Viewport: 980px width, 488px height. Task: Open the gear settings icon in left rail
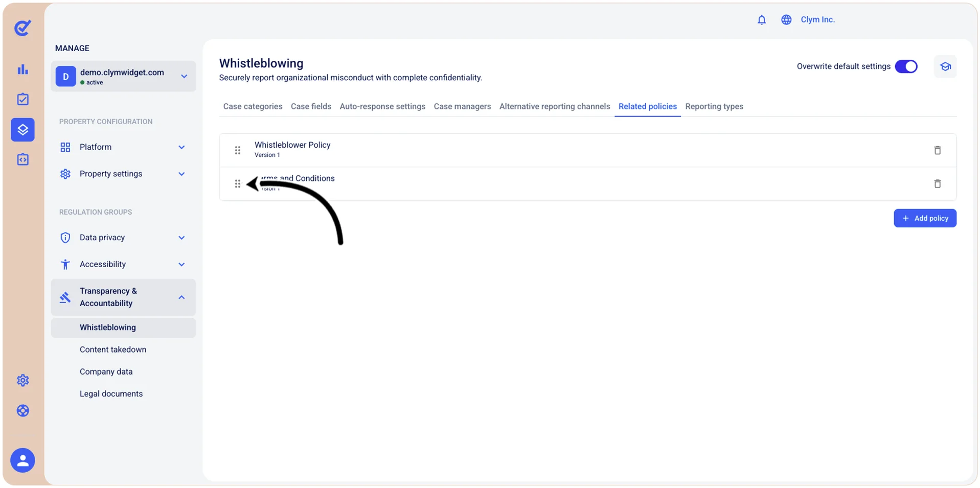coord(22,380)
